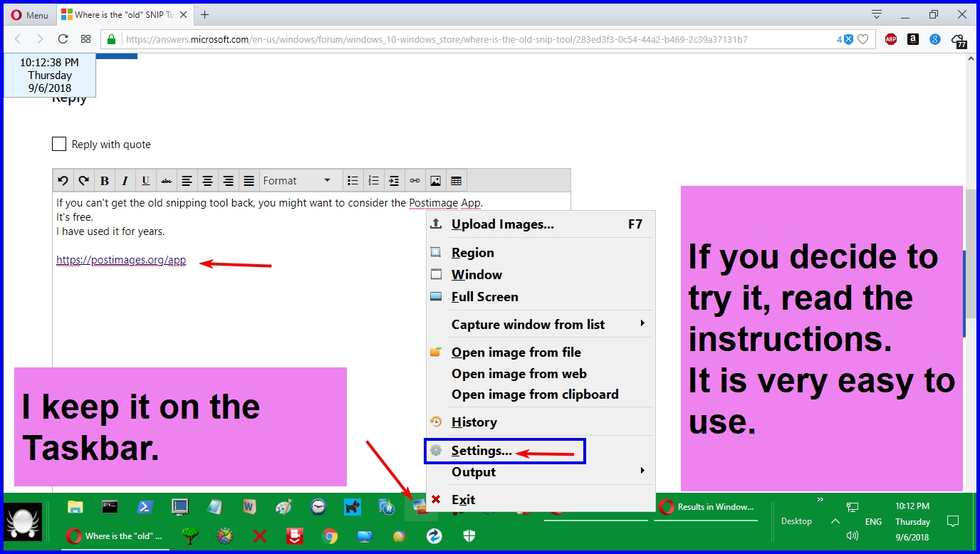Image resolution: width=980 pixels, height=554 pixels.
Task: Open the postimages.org/app link
Action: (x=120, y=260)
